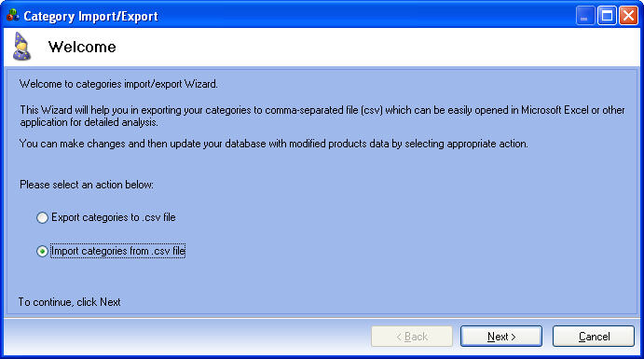Image resolution: width=644 pixels, height=359 pixels.
Task: Click the 'Welcome to categories import/export Wizard' line
Action: 118,84
